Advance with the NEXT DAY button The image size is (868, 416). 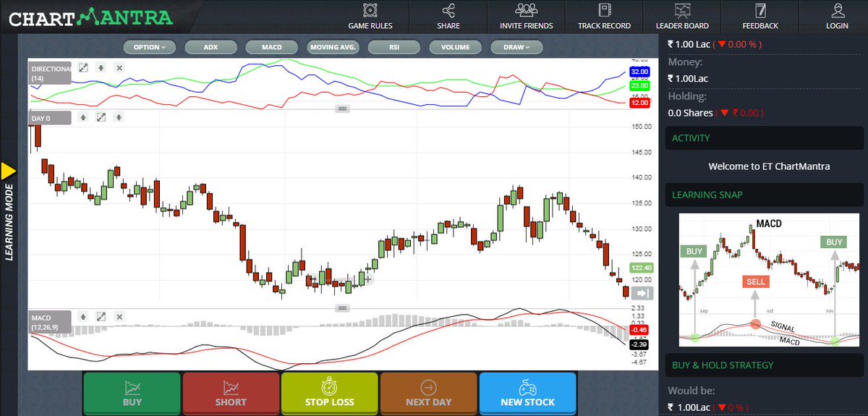pos(428,393)
